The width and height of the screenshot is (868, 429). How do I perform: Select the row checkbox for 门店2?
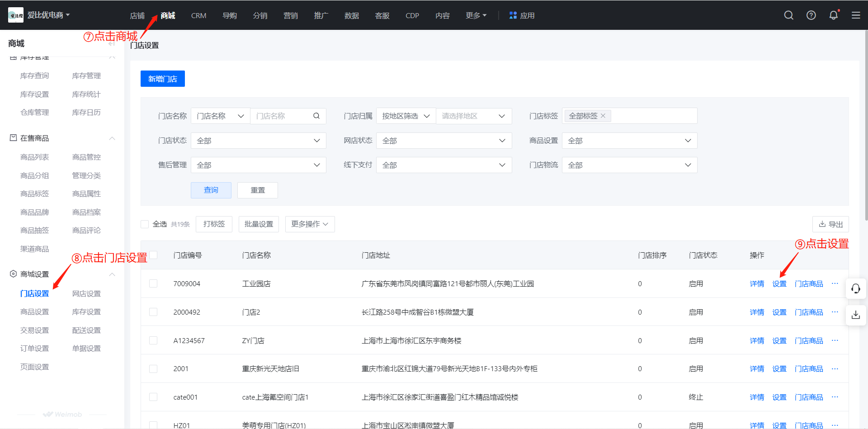(153, 312)
